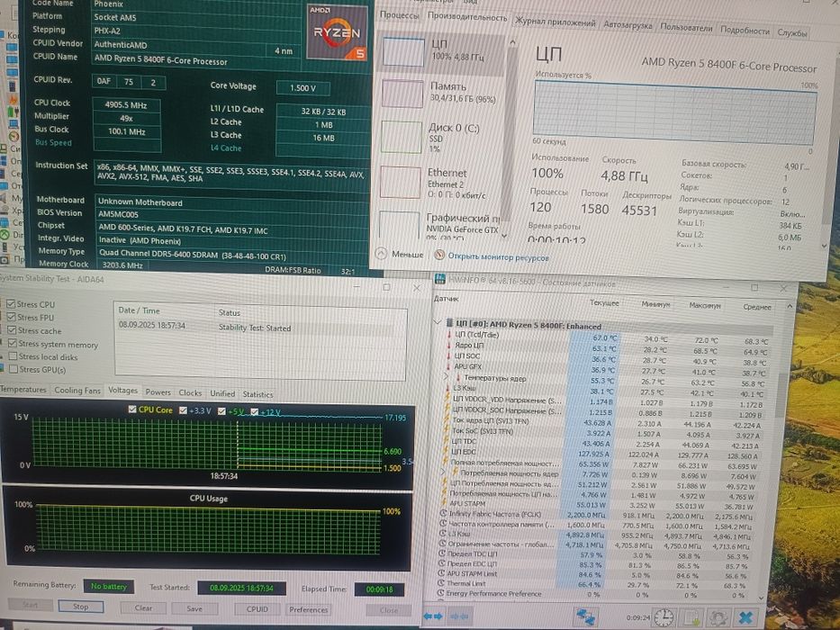Click thermometer icon of ЦП (Tctl/Tdie) row
Viewport: 840px width, 630px height.
(449, 334)
